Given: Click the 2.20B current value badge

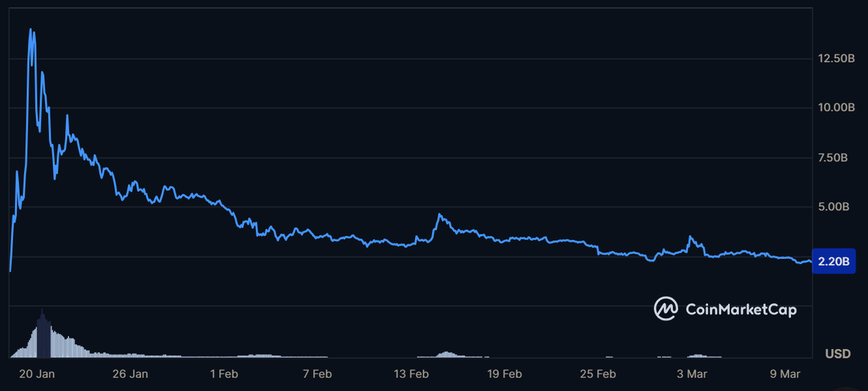Looking at the screenshot, I should click(x=833, y=261).
